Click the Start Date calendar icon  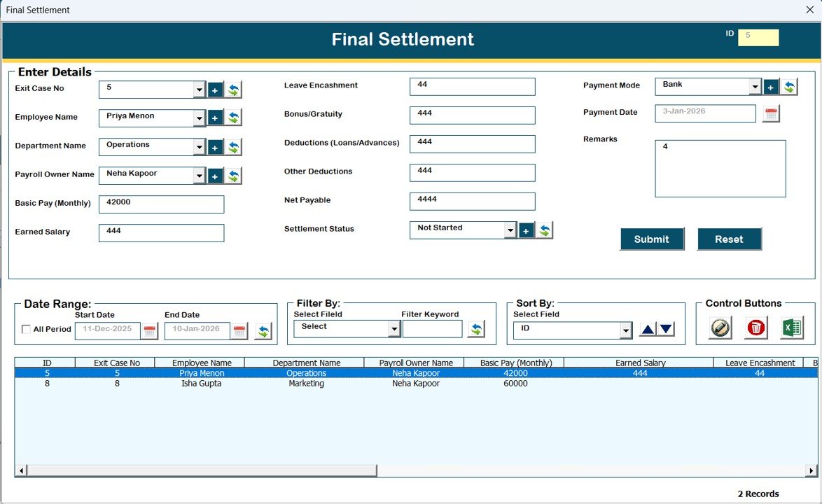tap(148, 330)
